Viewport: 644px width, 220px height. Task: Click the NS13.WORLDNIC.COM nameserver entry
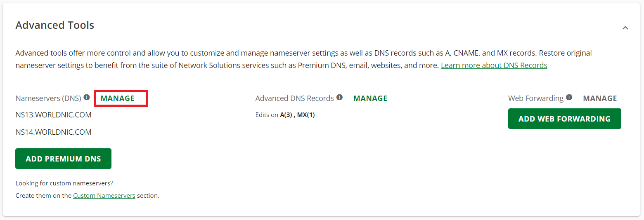[x=54, y=115]
